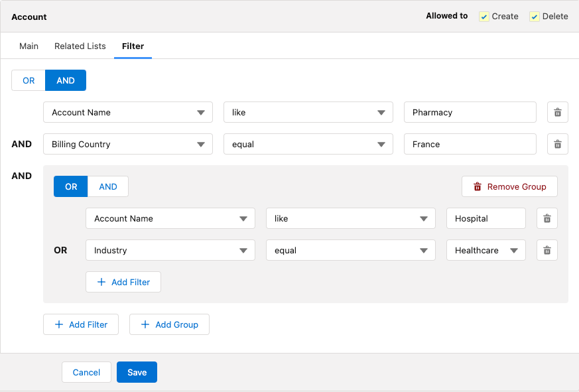This screenshot has width=579, height=392.
Task: Click the plus icon on Add Group
Action: tap(145, 324)
